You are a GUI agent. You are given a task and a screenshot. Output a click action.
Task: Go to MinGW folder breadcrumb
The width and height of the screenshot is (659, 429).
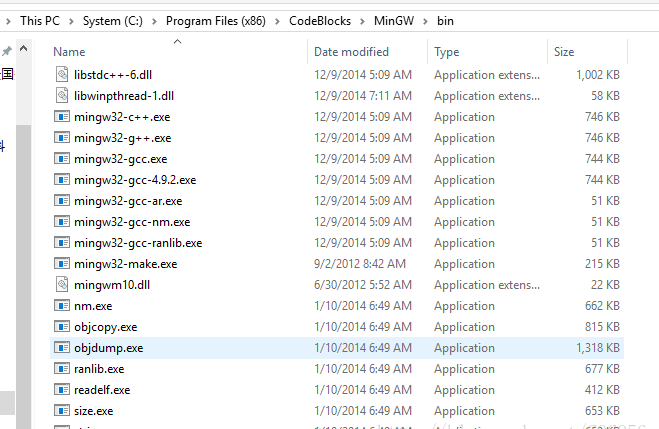coord(394,21)
